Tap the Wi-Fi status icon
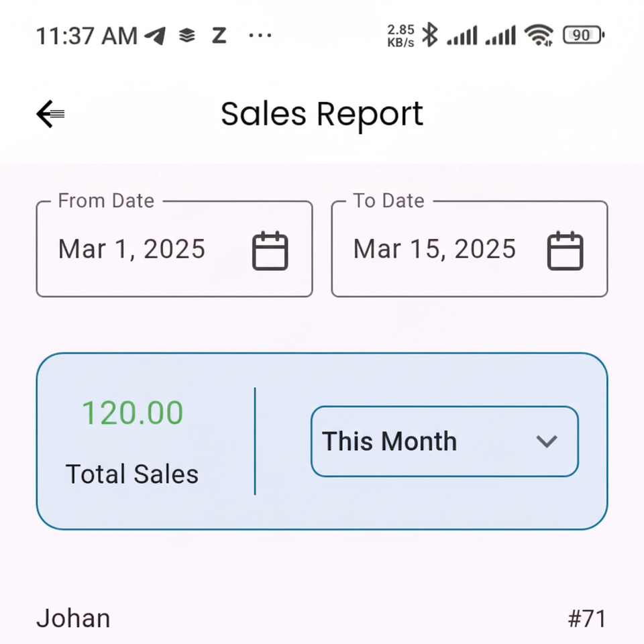Image resolution: width=644 pixels, height=644 pixels. [x=539, y=35]
